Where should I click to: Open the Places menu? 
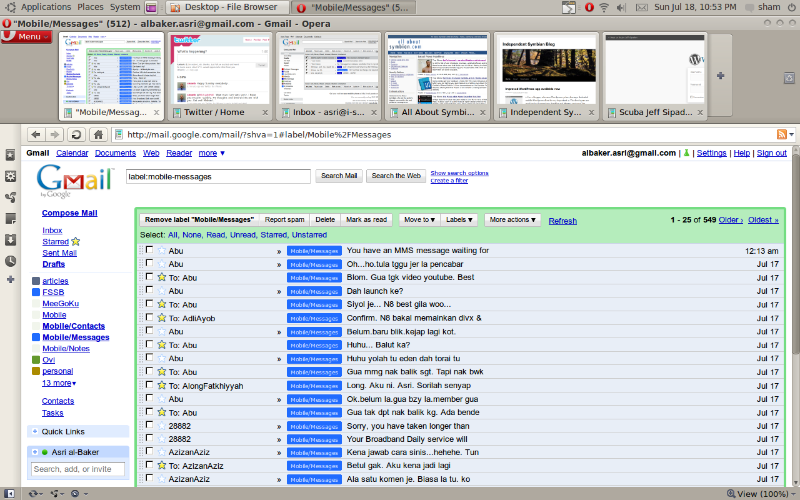pos(90,7)
